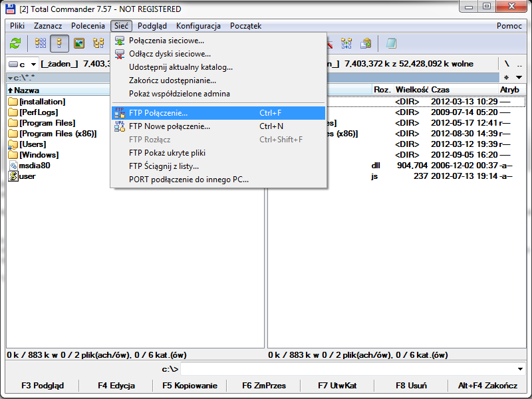Click the left panel c:\*.* path bar

coord(58,78)
